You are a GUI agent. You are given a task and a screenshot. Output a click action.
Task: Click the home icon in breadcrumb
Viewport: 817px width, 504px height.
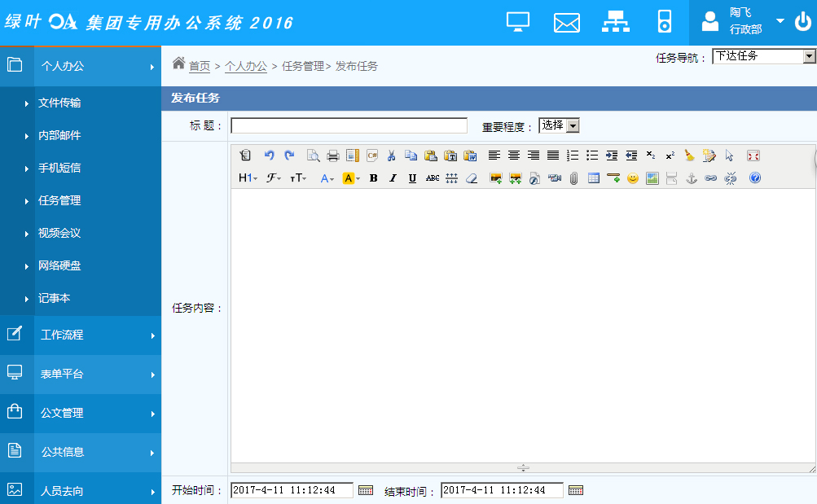pos(178,63)
